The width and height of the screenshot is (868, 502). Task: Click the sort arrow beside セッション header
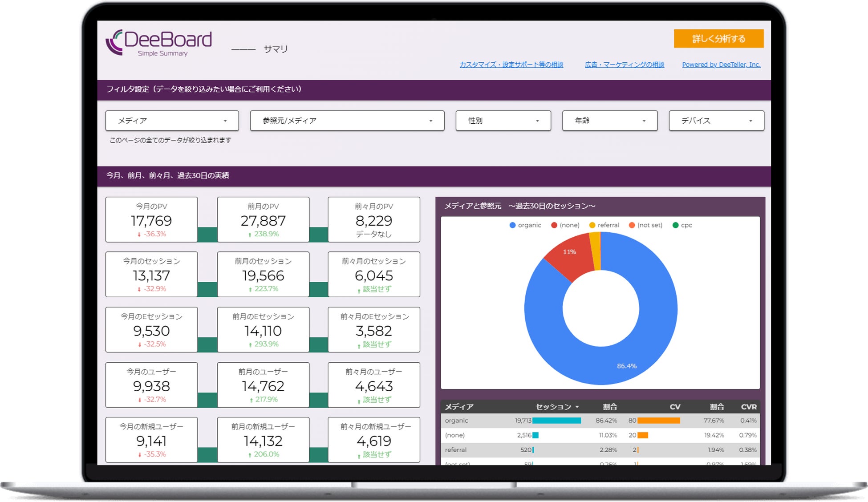tap(577, 407)
